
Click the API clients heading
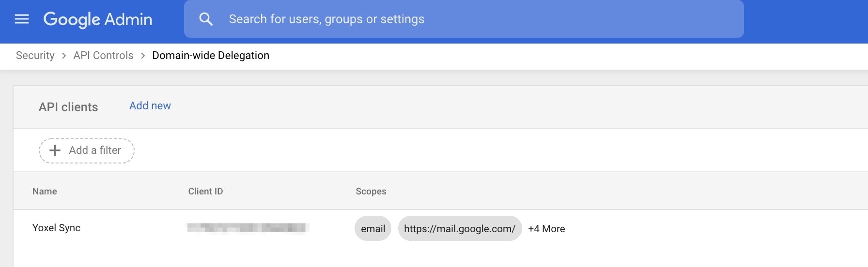point(68,107)
